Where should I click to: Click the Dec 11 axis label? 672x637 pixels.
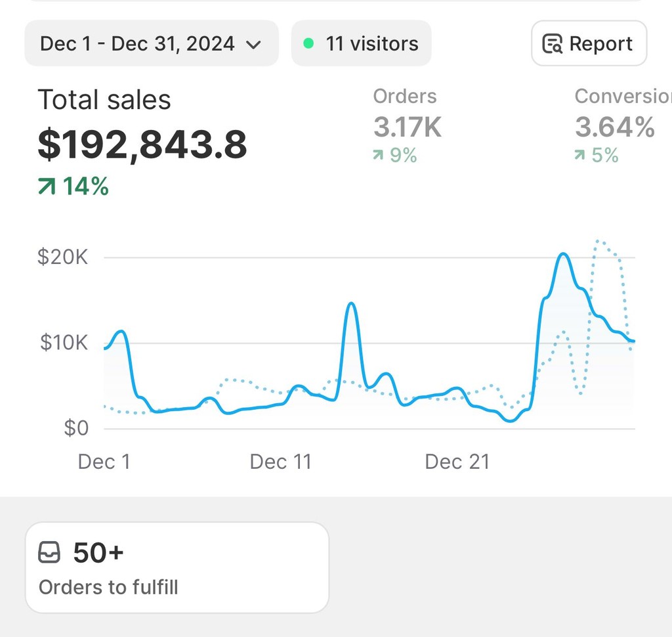(x=281, y=462)
